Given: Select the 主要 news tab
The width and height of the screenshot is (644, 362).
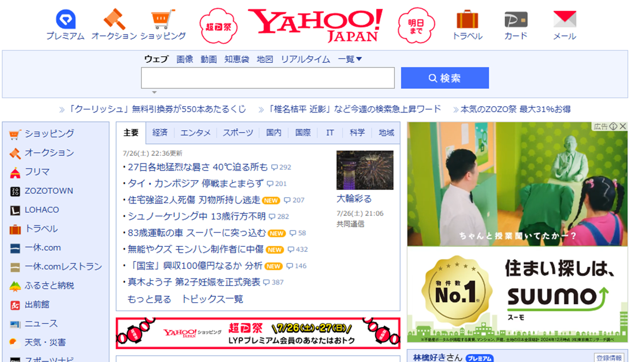Looking at the screenshot, I should coord(131,133).
